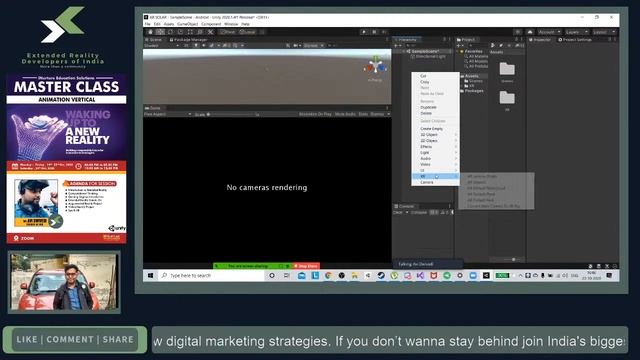Open the Free Aspect dropdown in Game view
This screenshot has height=360, width=640.
click(x=168, y=114)
